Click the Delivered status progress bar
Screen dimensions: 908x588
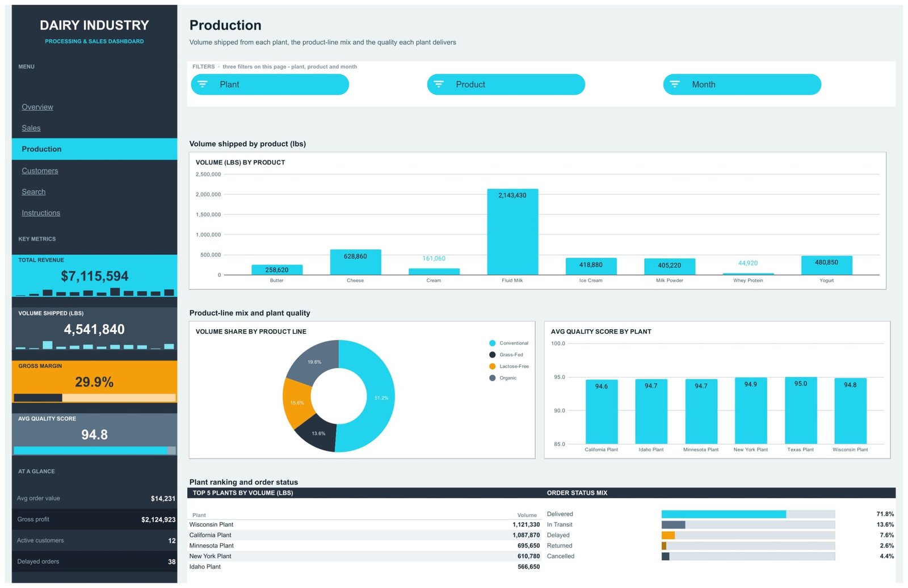click(x=748, y=514)
